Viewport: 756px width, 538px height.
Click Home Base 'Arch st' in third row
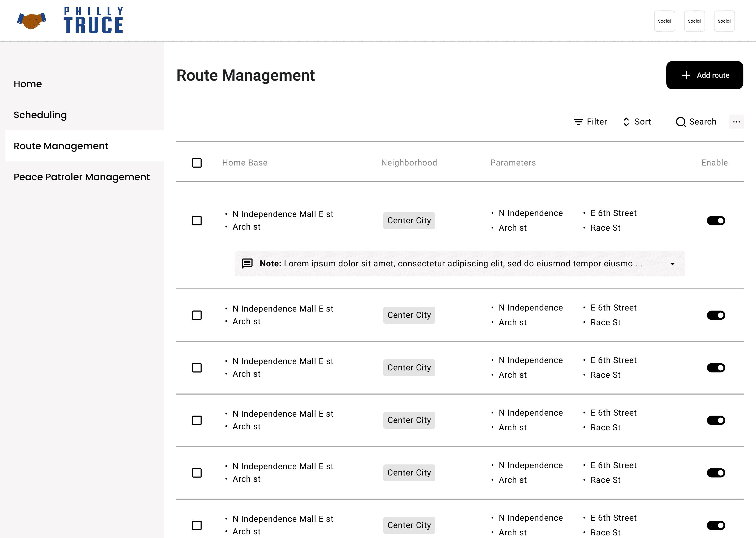(246, 374)
